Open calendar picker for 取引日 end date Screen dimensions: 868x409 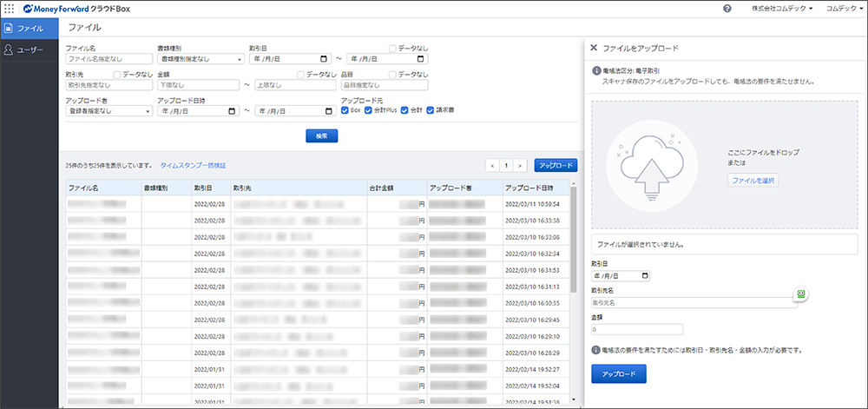[421, 59]
